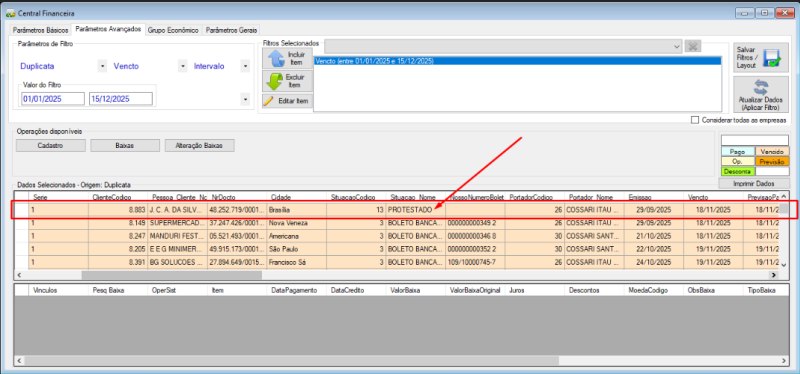Click the Cadastro button
The width and height of the screenshot is (800, 374).
51,145
